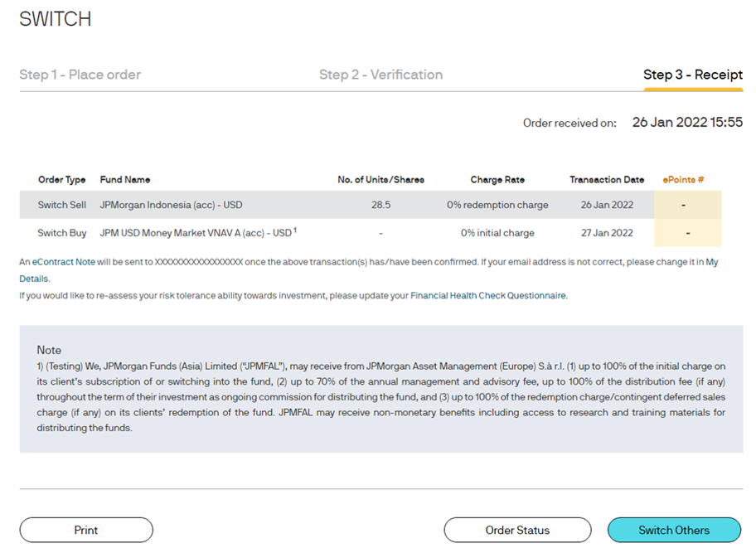Click the Order Type column header
This screenshot has width=756, height=553.
pos(61,180)
